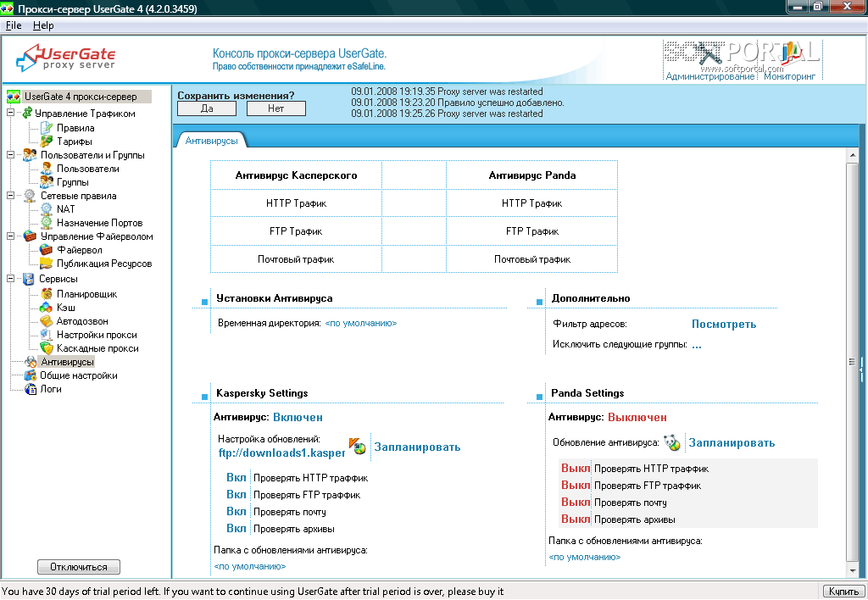Image resolution: width=868 pixels, height=600 pixels.
Task: Click the Panda update icon
Action: click(672, 442)
